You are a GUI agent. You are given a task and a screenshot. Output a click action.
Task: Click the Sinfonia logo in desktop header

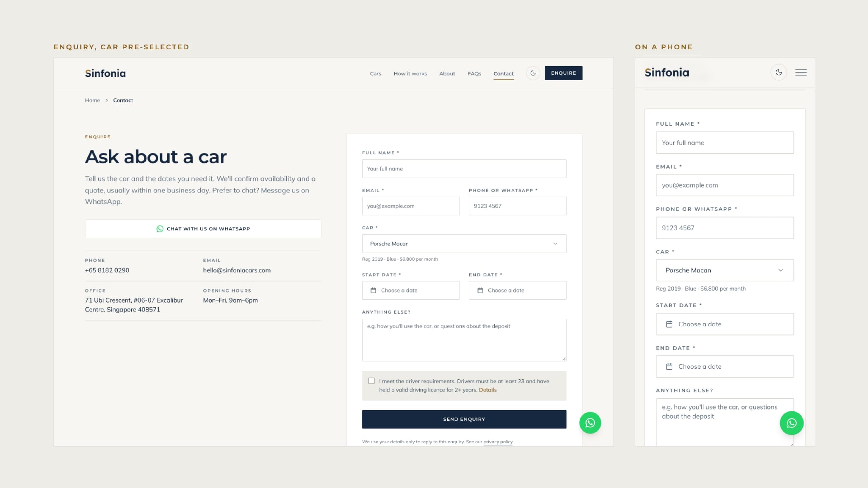click(x=106, y=73)
